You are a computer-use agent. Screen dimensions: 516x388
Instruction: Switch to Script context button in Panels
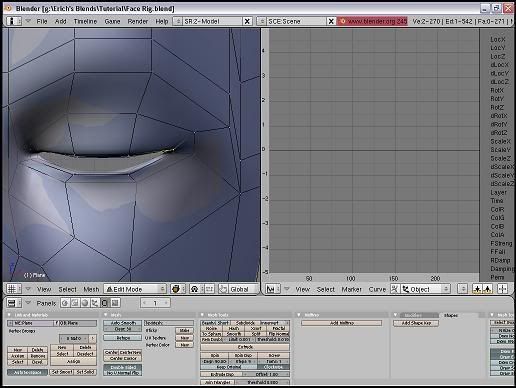tap(75, 303)
